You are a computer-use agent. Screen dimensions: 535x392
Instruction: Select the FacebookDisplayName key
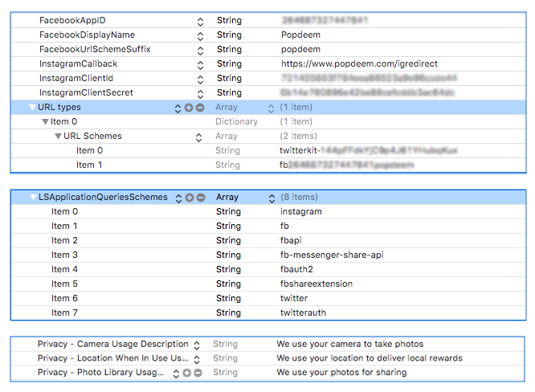pyautogui.click(x=87, y=35)
